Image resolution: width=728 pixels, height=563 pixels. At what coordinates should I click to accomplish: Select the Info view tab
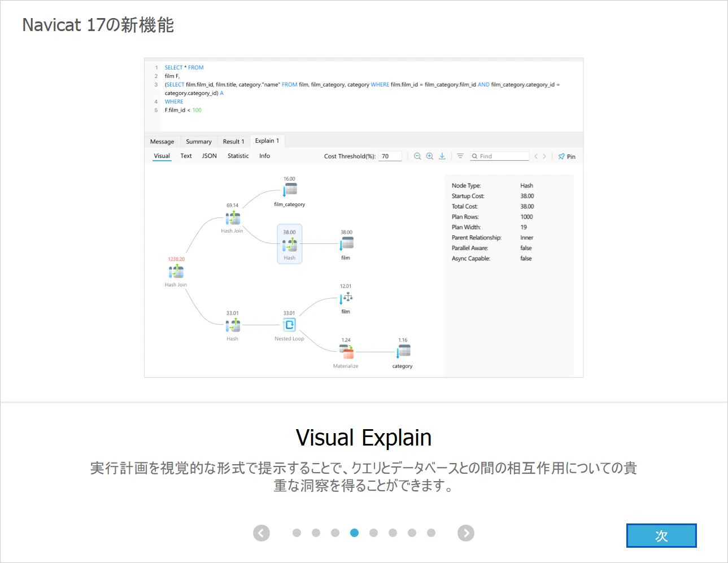(x=264, y=156)
